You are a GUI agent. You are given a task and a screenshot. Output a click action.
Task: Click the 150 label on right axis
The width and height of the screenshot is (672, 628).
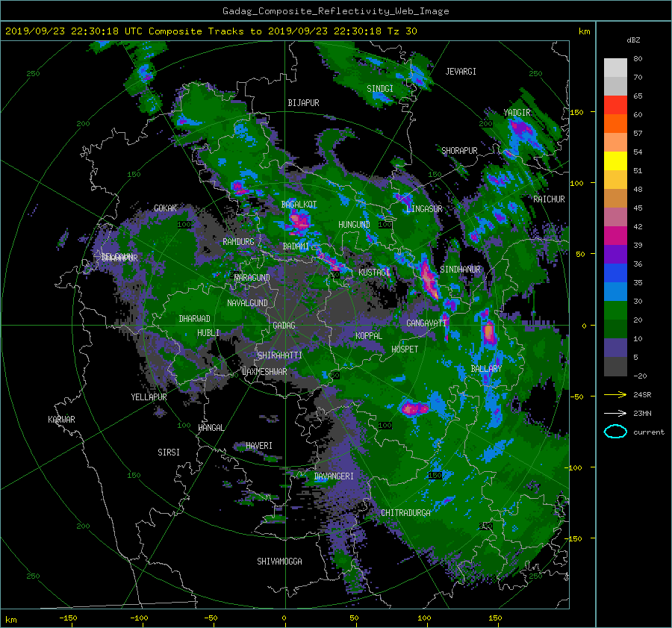coord(576,112)
